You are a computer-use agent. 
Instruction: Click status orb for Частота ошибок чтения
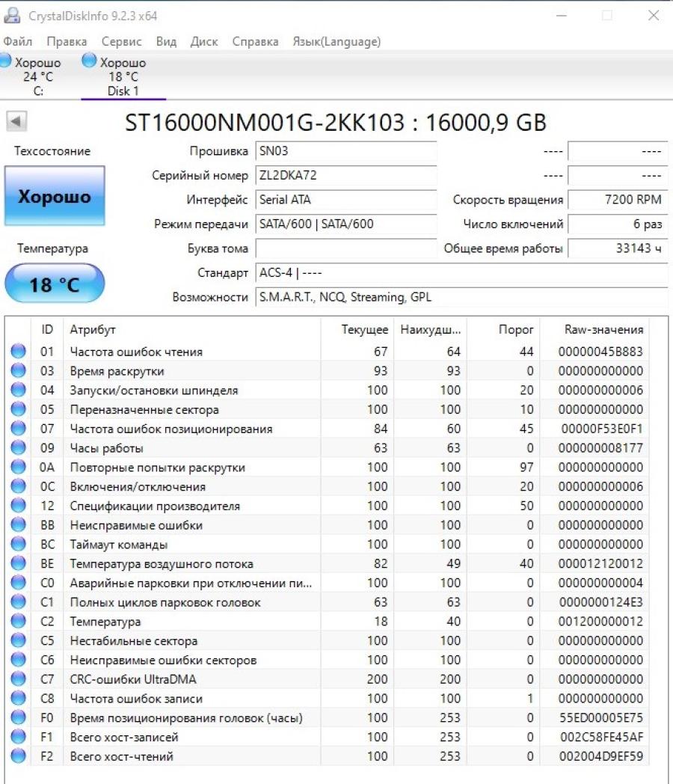click(18, 351)
